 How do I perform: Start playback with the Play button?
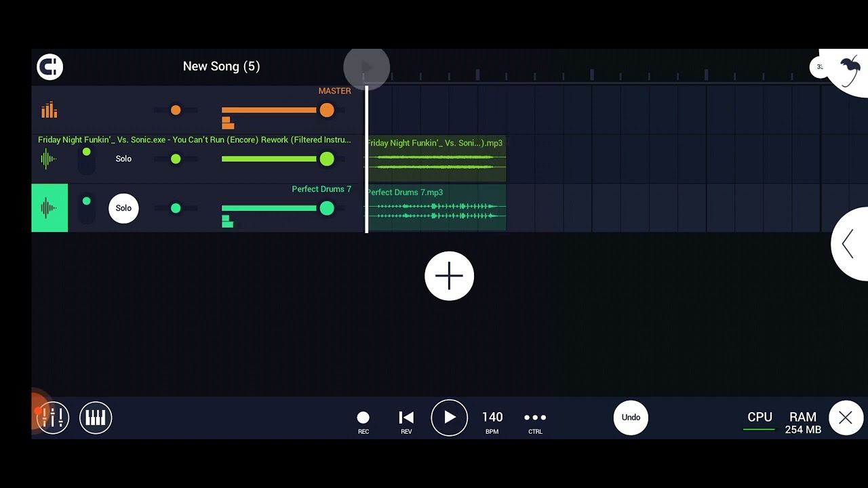(450, 418)
